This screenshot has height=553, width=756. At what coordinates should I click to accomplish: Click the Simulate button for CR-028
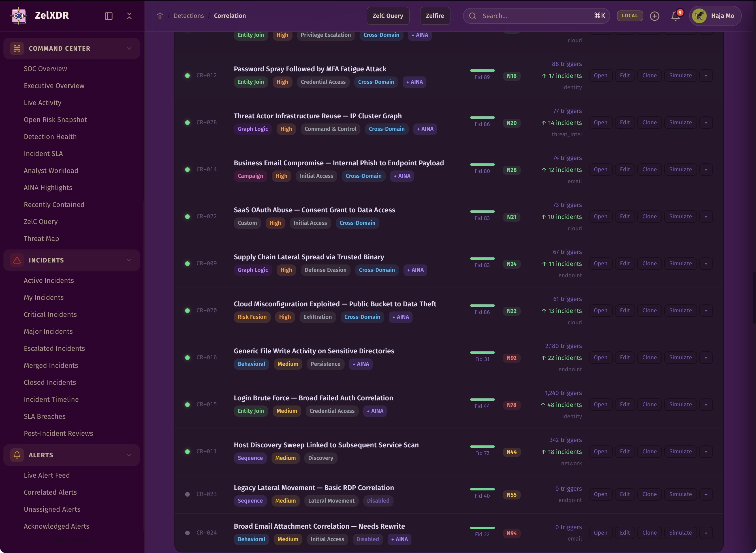[680, 123]
